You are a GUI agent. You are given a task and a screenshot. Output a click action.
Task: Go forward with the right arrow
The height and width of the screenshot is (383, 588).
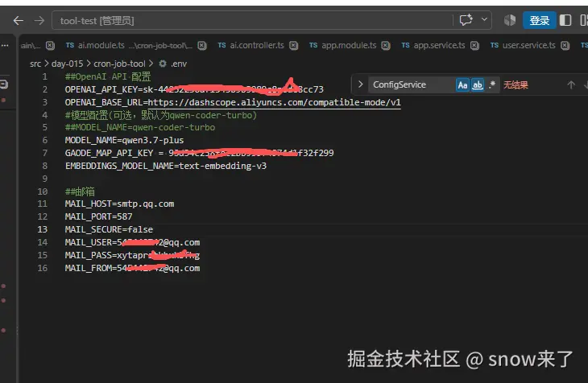click(39, 21)
